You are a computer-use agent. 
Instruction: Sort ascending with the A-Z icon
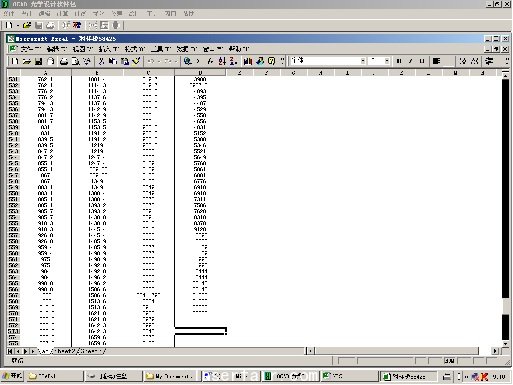point(222,61)
